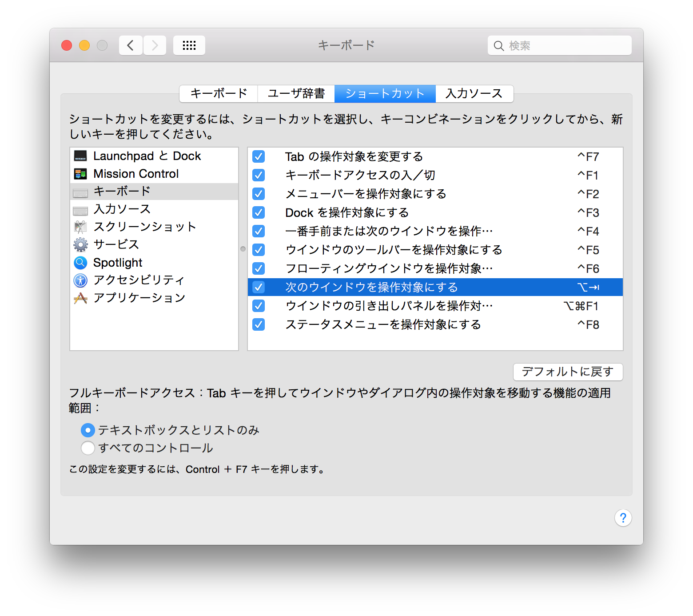The image size is (693, 616).
Task: Uncheck the ステータスメニューを操作対象にする shortcut
Action: 258,324
